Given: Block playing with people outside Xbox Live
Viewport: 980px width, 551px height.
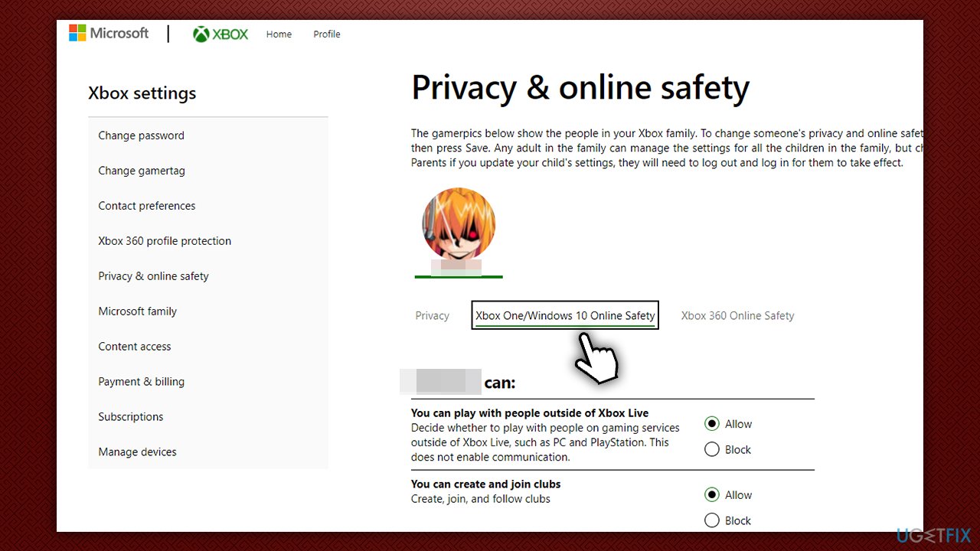Looking at the screenshot, I should [x=712, y=449].
